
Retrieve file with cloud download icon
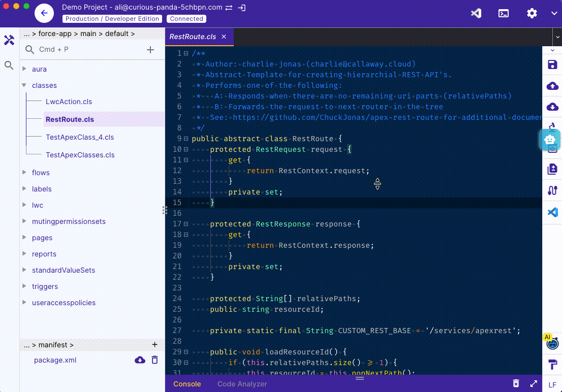pos(552,107)
